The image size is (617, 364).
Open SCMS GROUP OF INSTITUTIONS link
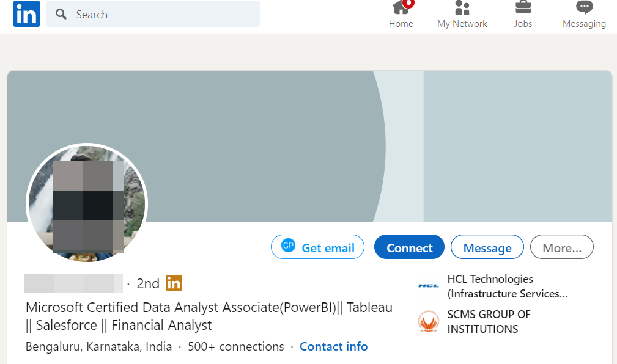click(x=489, y=321)
